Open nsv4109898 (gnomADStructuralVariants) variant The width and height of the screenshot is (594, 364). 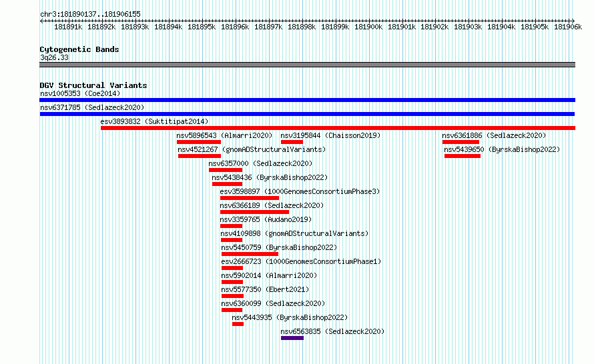coord(295,233)
